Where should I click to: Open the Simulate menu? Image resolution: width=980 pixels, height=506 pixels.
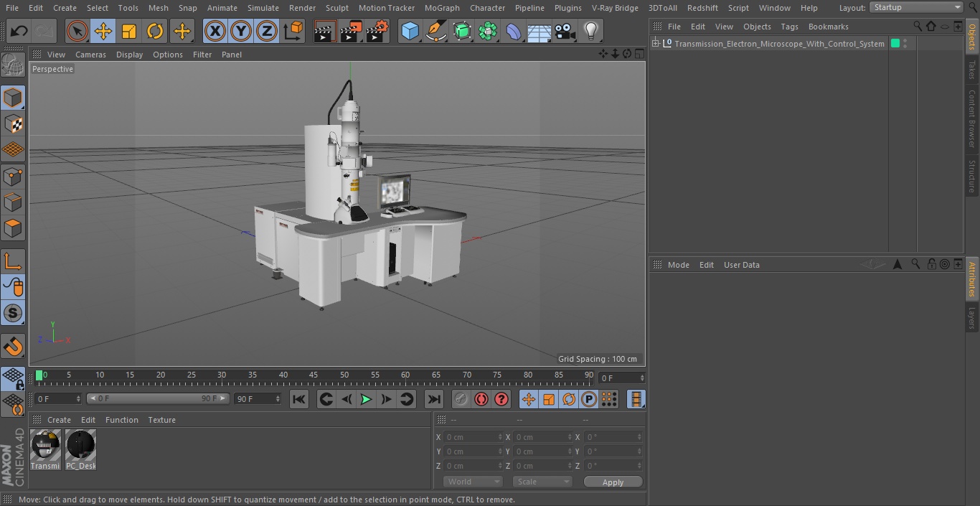(263, 8)
